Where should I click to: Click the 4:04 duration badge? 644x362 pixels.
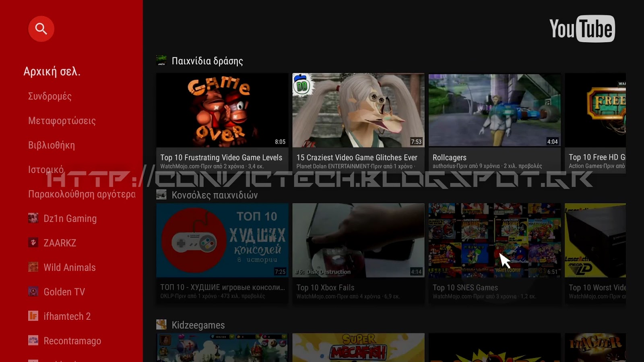(x=552, y=142)
